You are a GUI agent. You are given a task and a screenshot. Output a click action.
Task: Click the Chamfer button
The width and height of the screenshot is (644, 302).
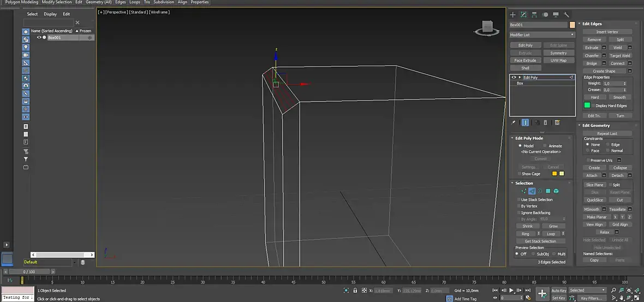(592, 56)
